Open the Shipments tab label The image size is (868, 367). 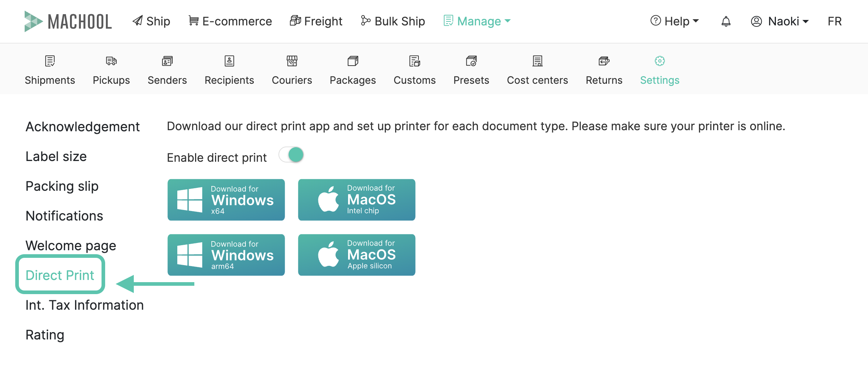coord(50,80)
